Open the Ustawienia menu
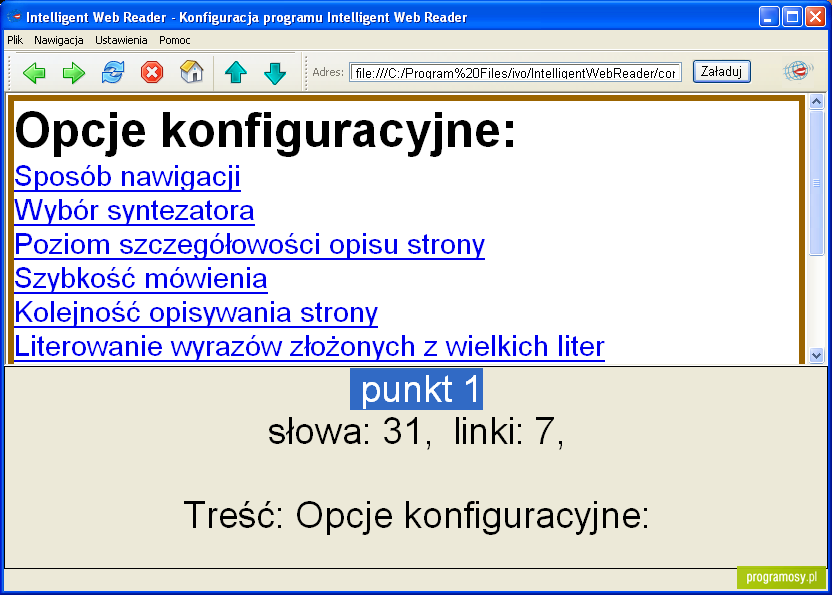The height and width of the screenshot is (595, 832). tap(121, 40)
